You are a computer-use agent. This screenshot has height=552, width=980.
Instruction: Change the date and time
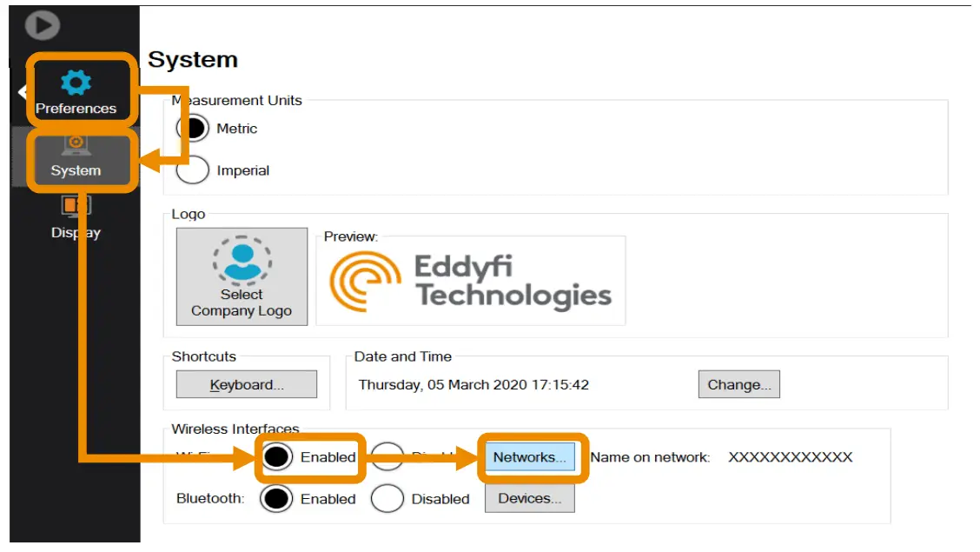(739, 384)
